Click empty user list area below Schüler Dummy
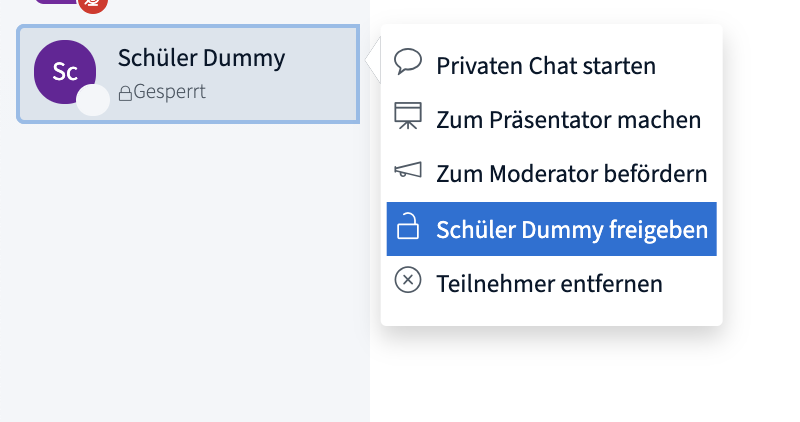The height and width of the screenshot is (422, 800). (185, 270)
